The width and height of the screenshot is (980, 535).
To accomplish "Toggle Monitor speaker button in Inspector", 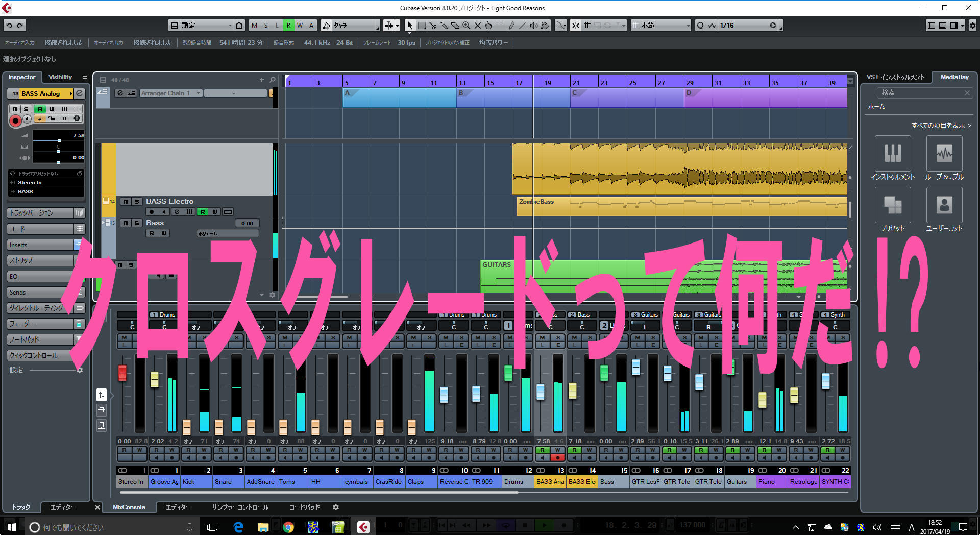I will [28, 118].
